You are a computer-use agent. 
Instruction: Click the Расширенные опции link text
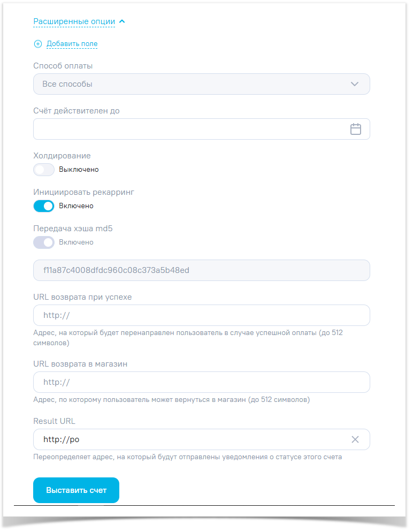coord(74,22)
